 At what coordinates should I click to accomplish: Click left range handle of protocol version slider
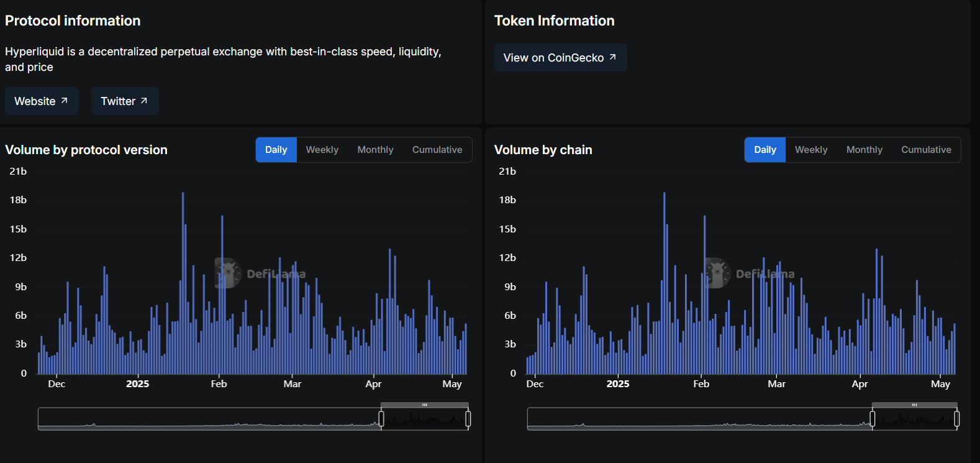coord(381,419)
